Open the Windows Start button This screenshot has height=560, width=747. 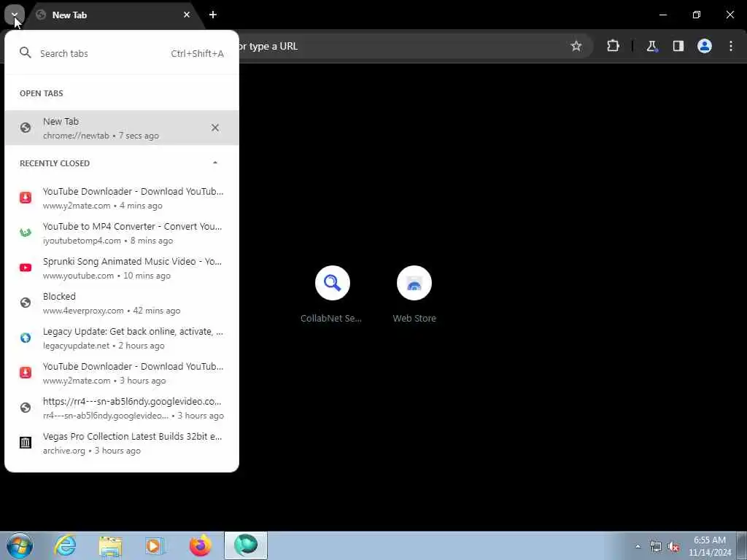pyautogui.click(x=20, y=545)
